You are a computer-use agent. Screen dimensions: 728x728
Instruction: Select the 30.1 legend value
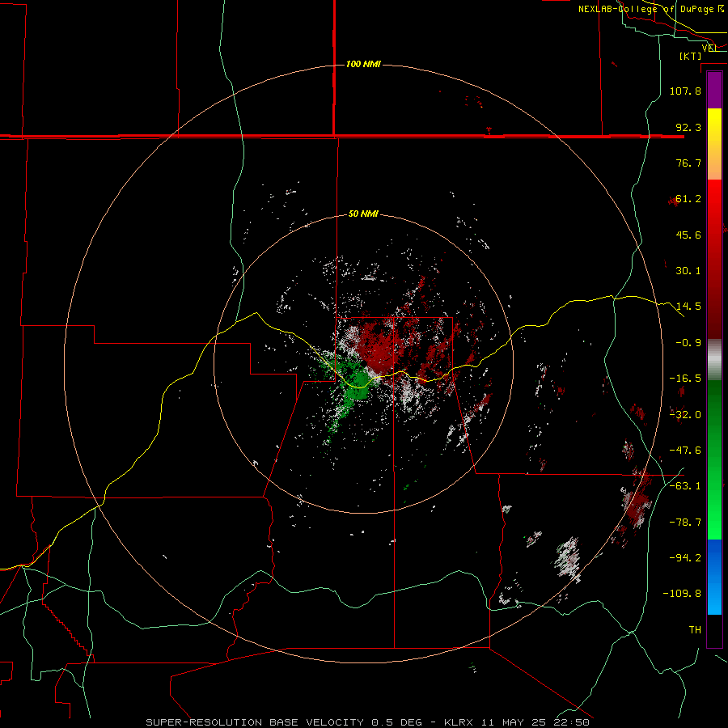point(688,271)
